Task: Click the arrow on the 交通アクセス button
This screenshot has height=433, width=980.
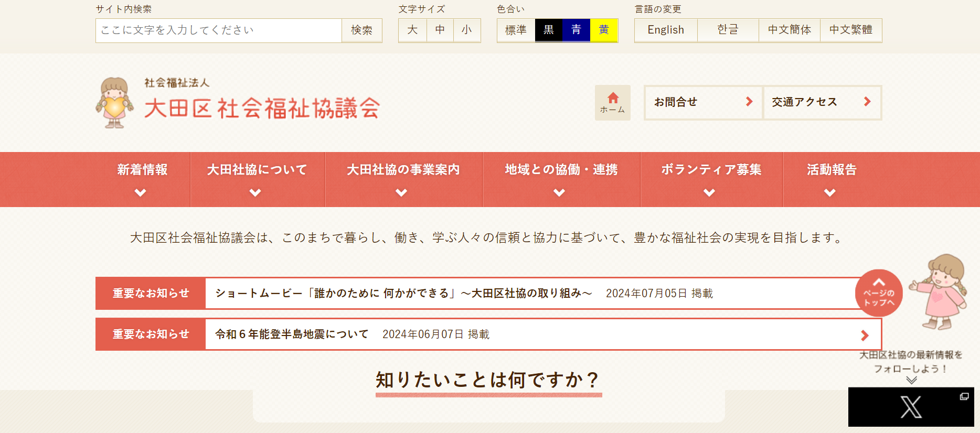Action: [867, 102]
